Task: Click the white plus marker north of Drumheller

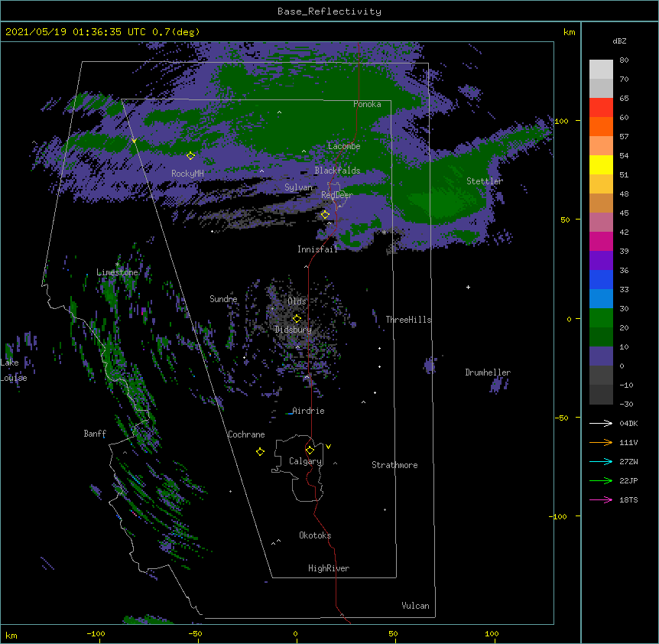Action: point(468,287)
